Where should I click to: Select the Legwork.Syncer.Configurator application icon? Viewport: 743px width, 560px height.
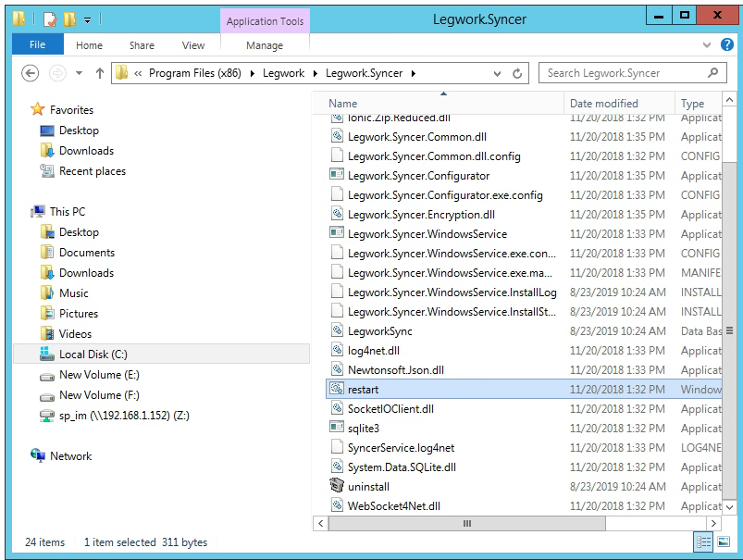337,175
